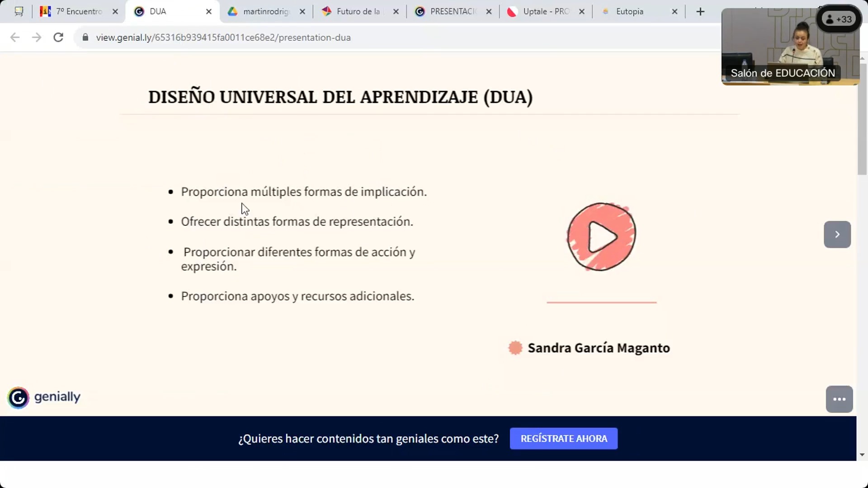View site info via padlock icon
The width and height of the screenshot is (868, 488).
(x=85, y=38)
